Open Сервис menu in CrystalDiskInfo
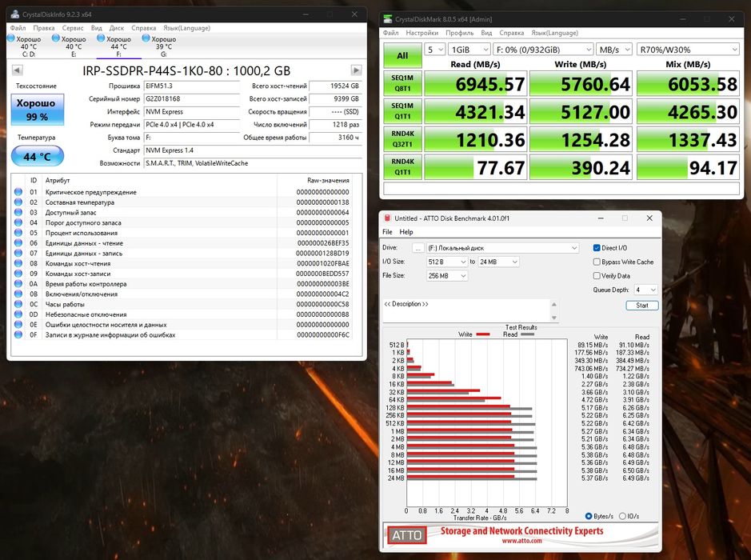This screenshot has width=751, height=560. pyautogui.click(x=72, y=28)
